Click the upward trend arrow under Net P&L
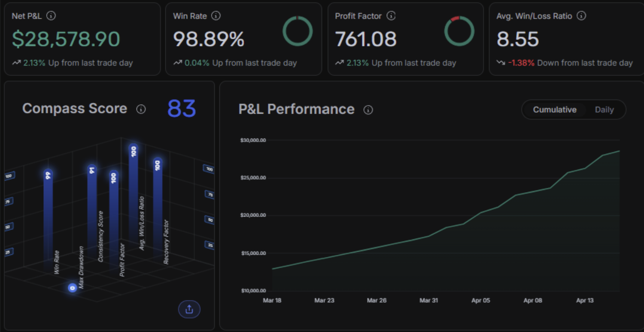The image size is (644, 332). [16, 63]
